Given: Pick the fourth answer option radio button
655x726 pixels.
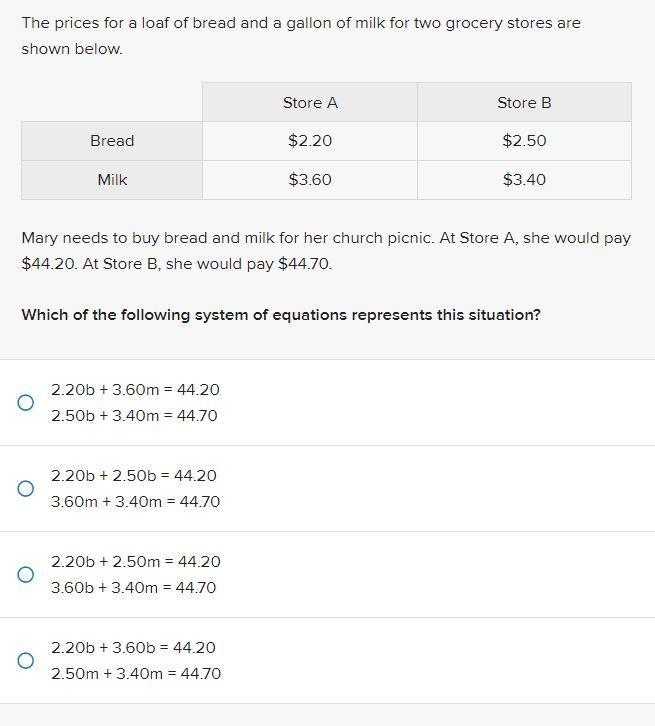Looking at the screenshot, I should (x=26, y=660).
